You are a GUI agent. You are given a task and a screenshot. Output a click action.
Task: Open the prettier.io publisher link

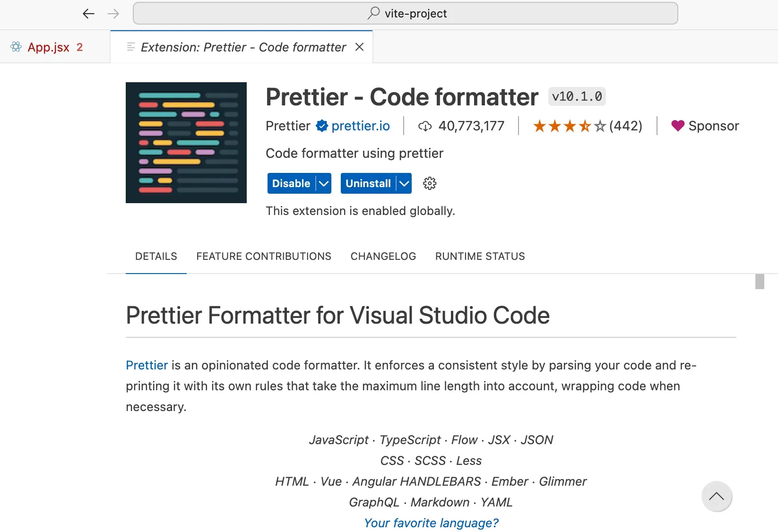(x=361, y=126)
